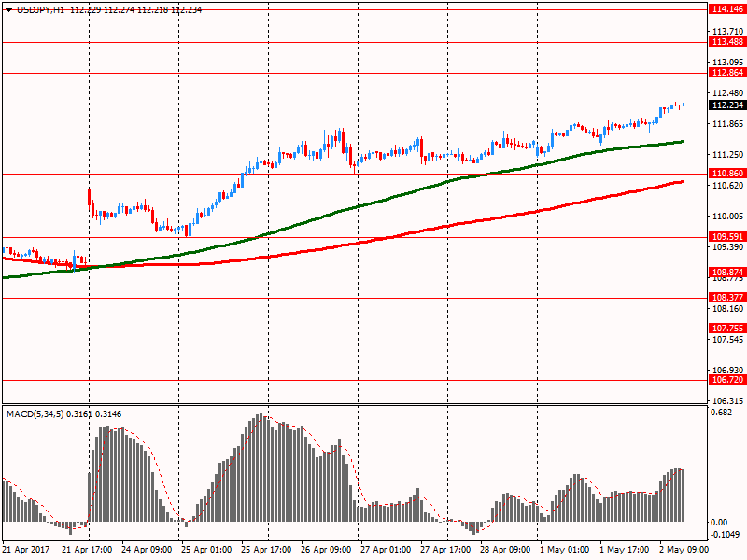Select the 108.874 red price level label

tap(727, 273)
